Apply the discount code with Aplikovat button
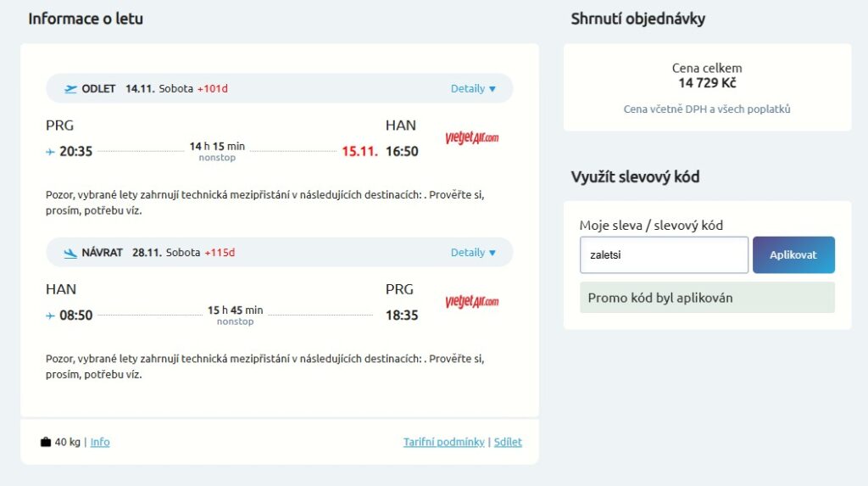The image size is (868, 486). tap(793, 255)
